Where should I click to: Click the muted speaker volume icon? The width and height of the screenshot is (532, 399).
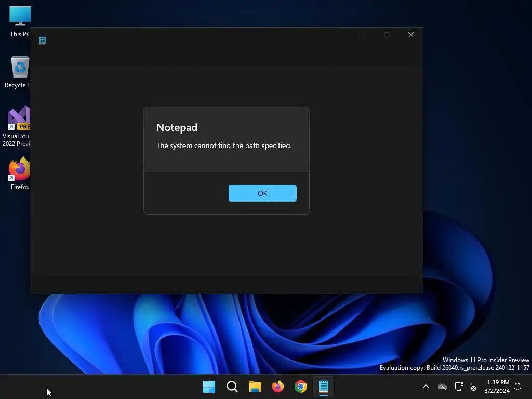(x=472, y=387)
